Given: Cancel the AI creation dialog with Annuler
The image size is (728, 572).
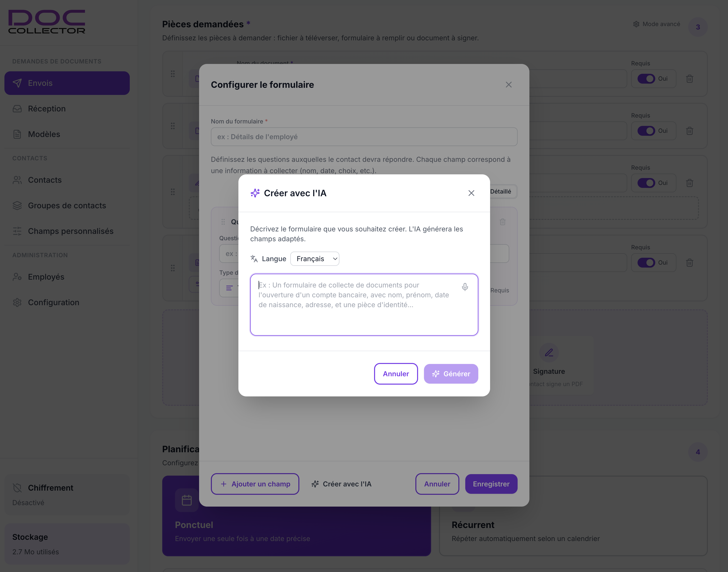Looking at the screenshot, I should [396, 374].
